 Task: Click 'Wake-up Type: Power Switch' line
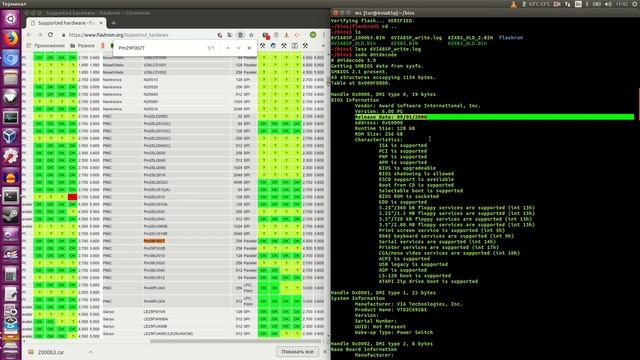pos(393,332)
